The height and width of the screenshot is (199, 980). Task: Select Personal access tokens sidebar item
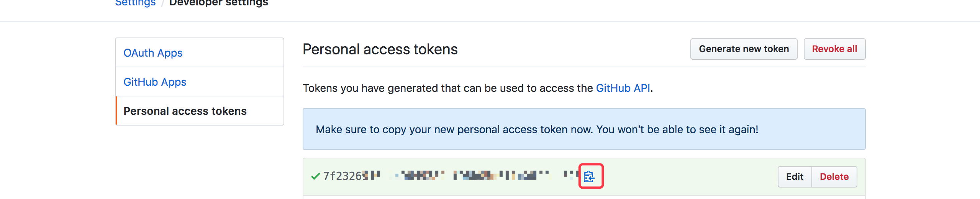pos(185,111)
